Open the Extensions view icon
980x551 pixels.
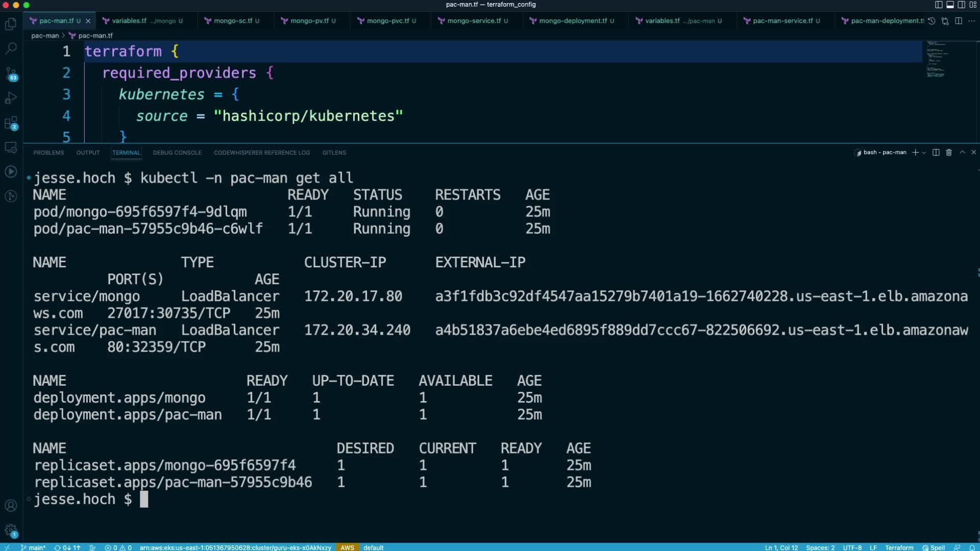[11, 123]
